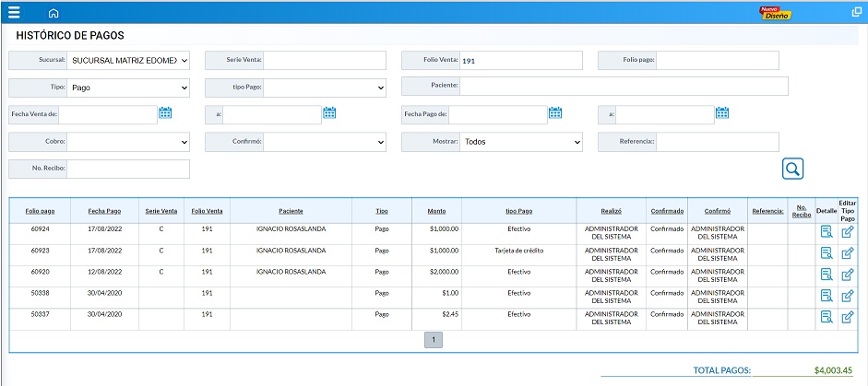Open calendar for Fecha Pago end date
This screenshot has height=386, width=868.
[722, 112]
